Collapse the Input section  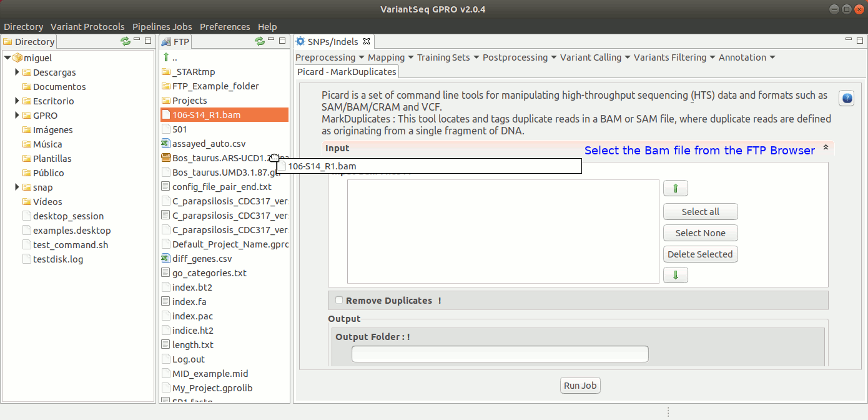(826, 148)
